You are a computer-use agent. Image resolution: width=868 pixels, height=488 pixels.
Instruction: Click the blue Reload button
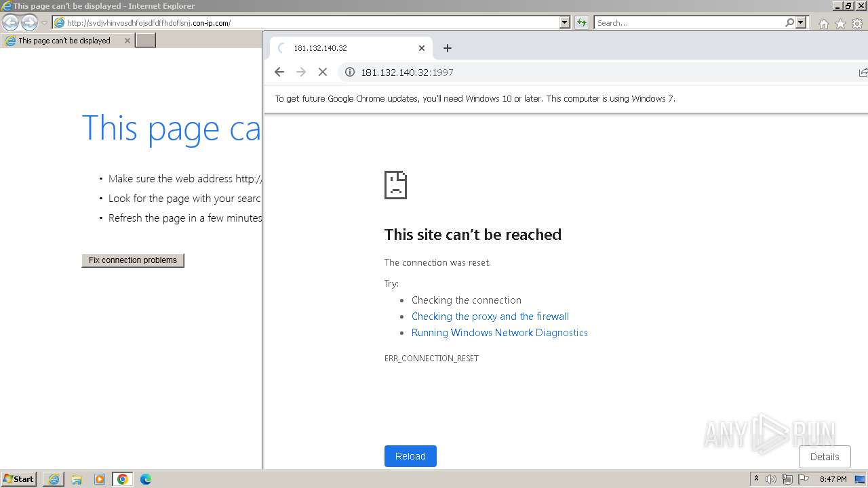410,456
